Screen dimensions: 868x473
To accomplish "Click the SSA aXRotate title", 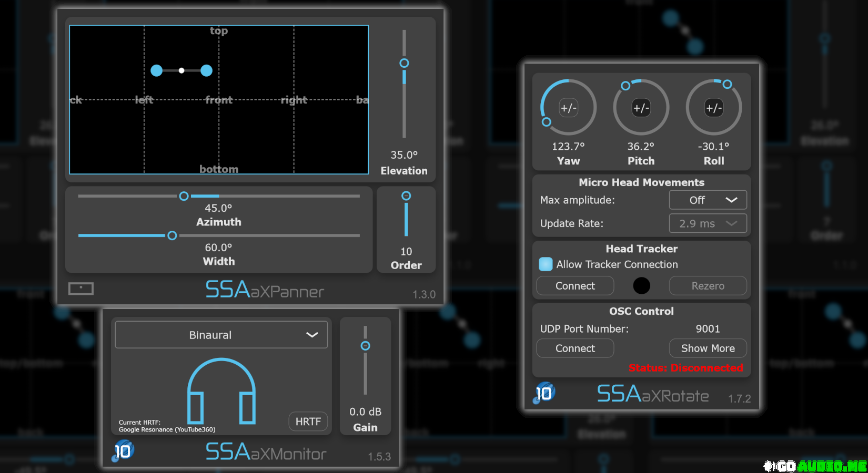I will (653, 394).
